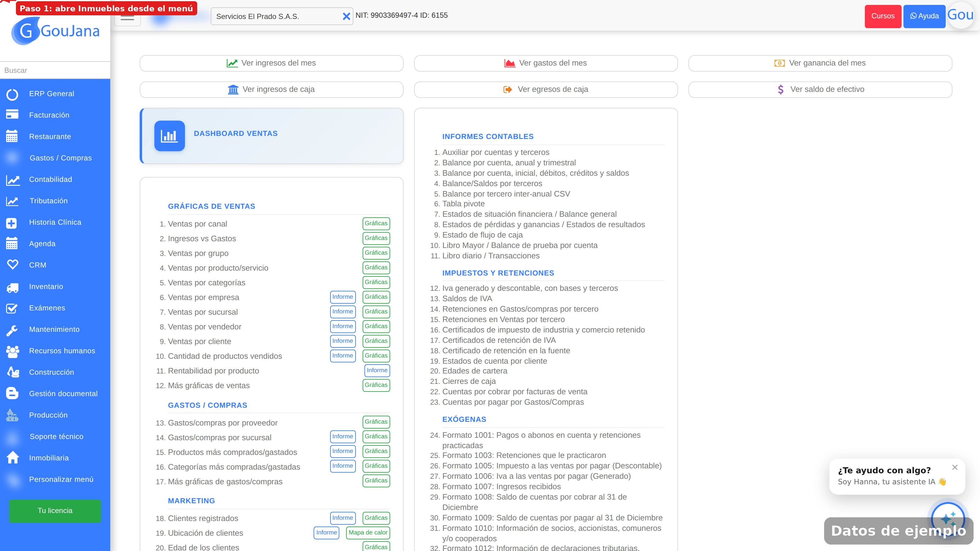
Task: Clear company name with the X icon
Action: (x=346, y=16)
